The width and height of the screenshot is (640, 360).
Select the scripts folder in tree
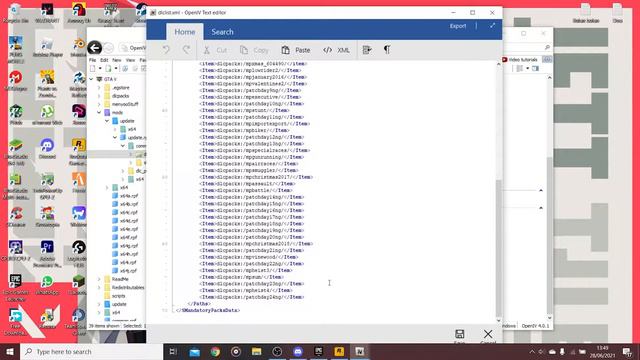118,296
